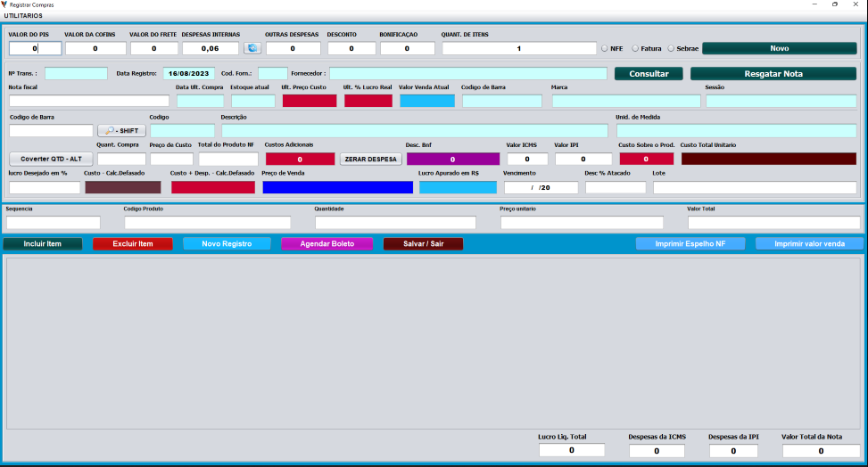The image size is (868, 467).
Task: Open Agendar Boleto
Action: (x=327, y=243)
